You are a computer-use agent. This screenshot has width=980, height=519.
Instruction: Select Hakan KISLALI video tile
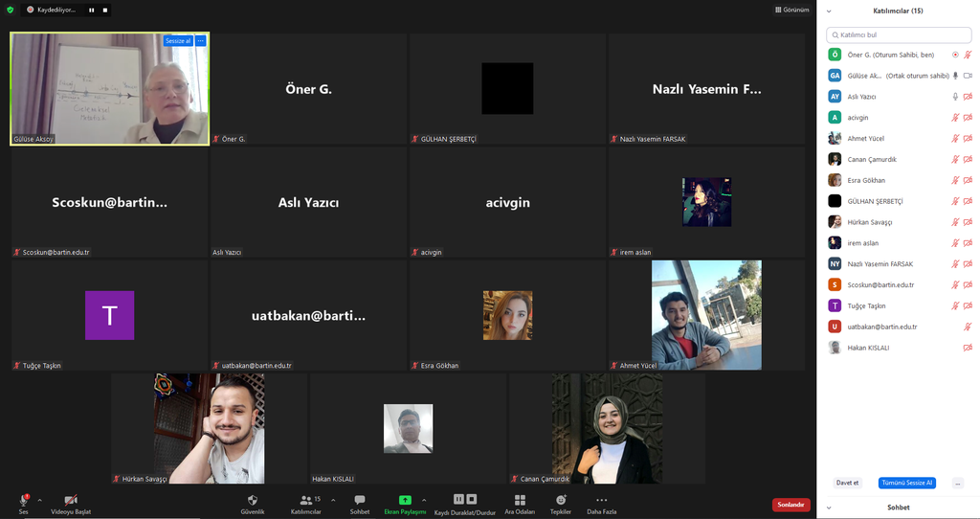tap(408, 428)
